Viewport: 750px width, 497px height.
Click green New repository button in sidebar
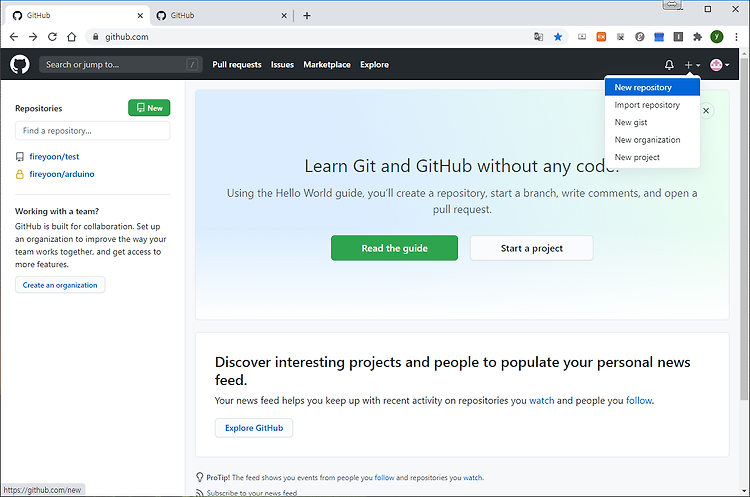click(x=149, y=108)
